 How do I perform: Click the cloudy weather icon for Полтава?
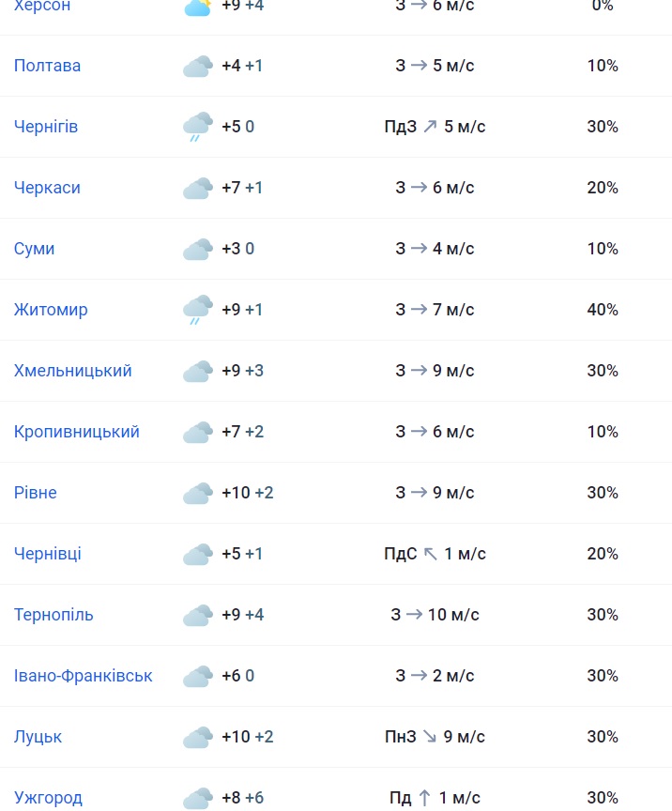[x=198, y=67]
